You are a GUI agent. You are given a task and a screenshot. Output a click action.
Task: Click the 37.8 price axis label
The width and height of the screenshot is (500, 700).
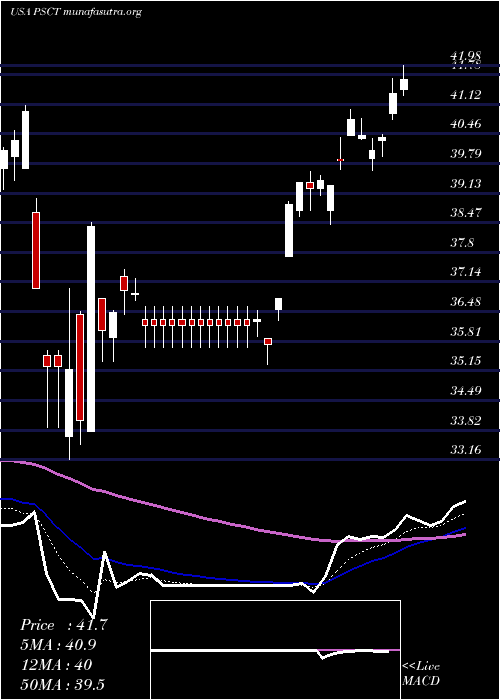[x=462, y=243]
